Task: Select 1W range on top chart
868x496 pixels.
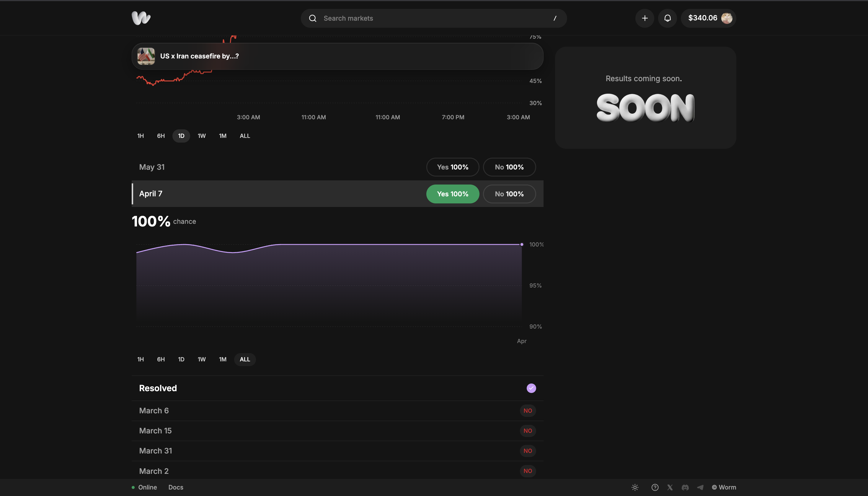Action: pos(202,136)
